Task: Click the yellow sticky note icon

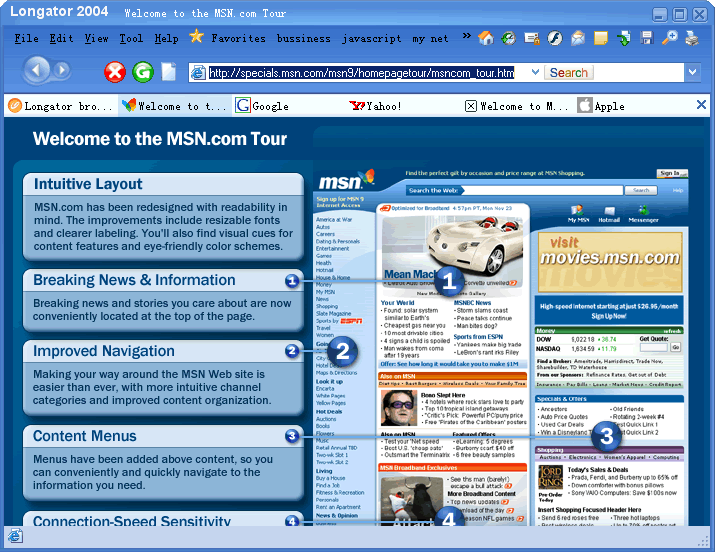Action: [600, 38]
